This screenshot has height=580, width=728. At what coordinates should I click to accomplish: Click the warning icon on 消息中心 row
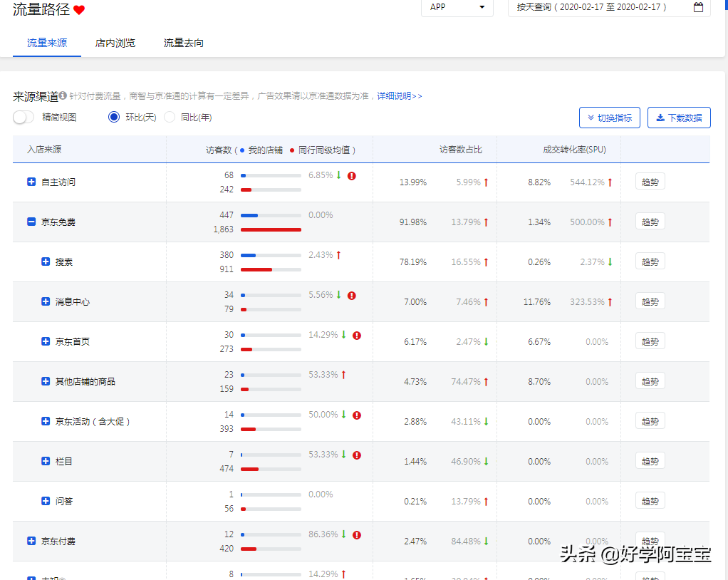click(x=350, y=294)
